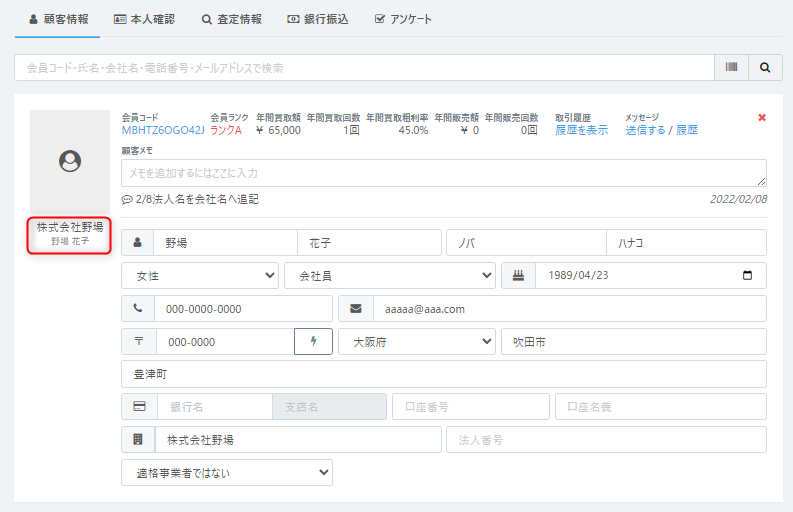The height and width of the screenshot is (512, 793).
Task: Open the calendar picker for birth date
Action: (747, 275)
